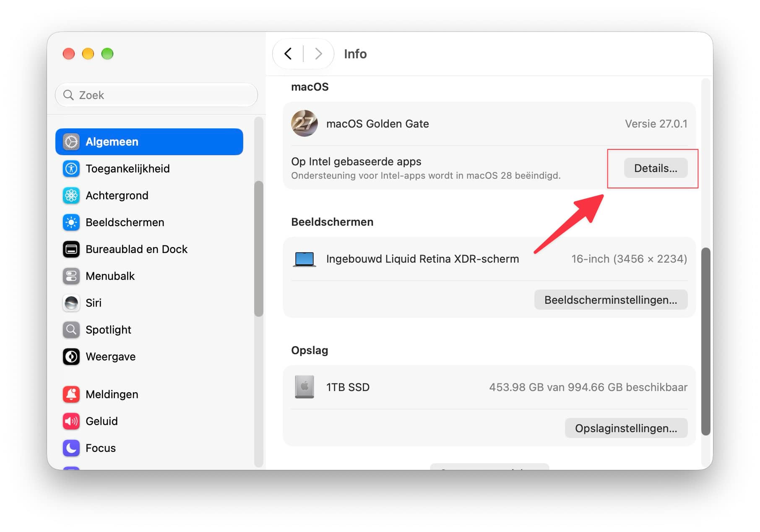Close the settings window with red button
The image size is (760, 532).
69,54
